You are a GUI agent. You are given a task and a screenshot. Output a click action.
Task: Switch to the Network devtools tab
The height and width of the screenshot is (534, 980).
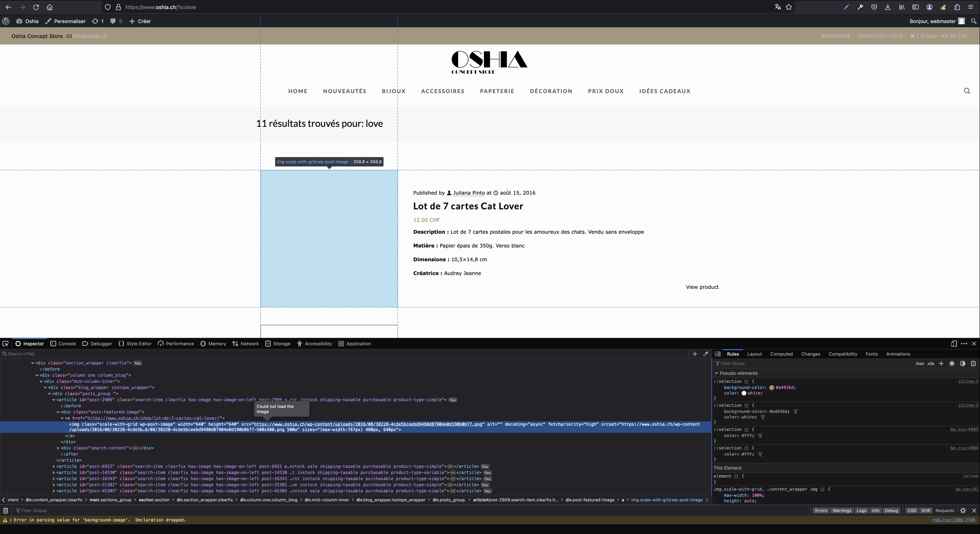(x=245, y=343)
